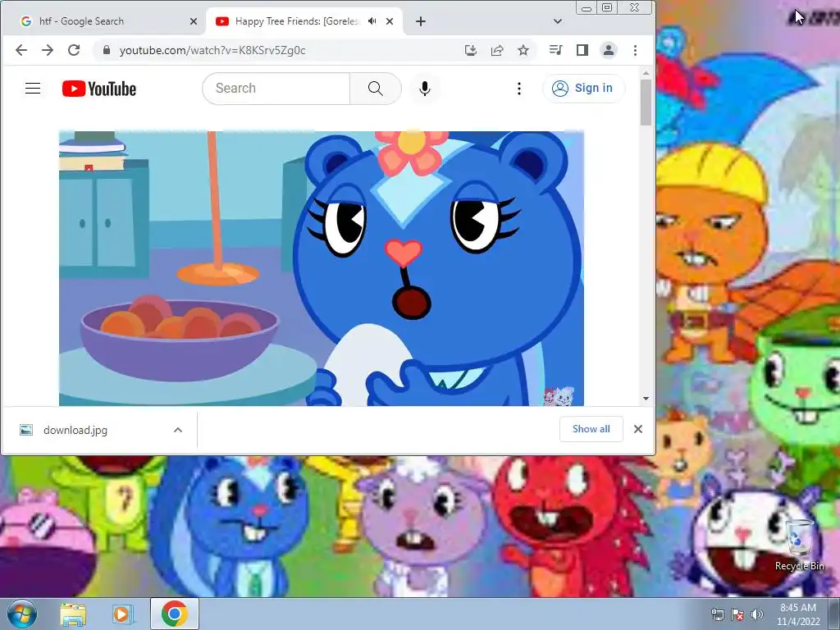Click the address bar URL
This screenshot has width=840, height=630.
(x=212, y=50)
